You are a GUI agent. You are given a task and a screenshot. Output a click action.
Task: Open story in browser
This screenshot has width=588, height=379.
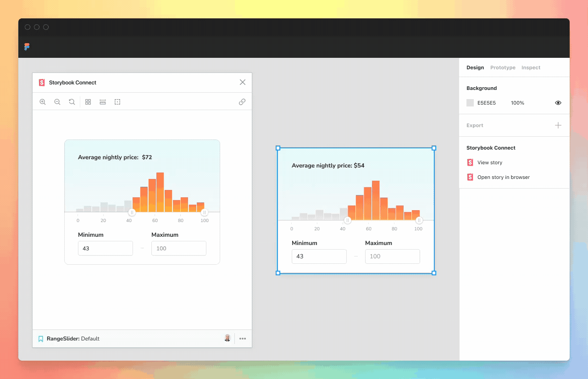click(503, 177)
